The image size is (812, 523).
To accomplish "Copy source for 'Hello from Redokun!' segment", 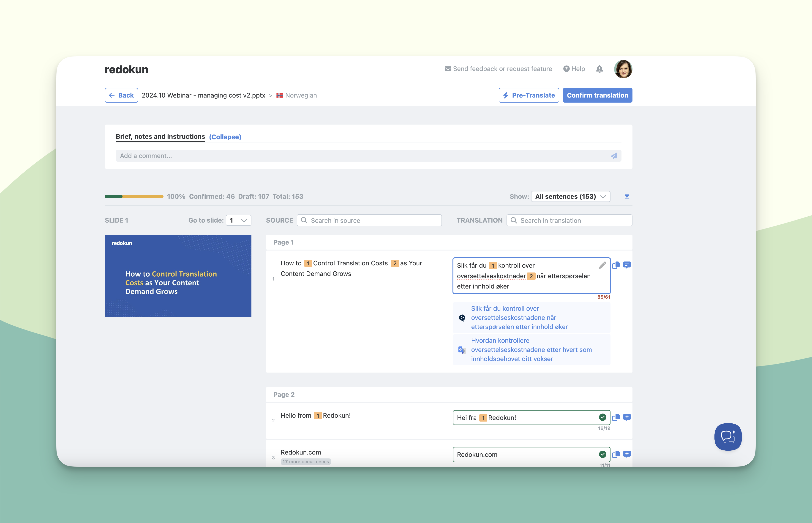I will tap(616, 417).
